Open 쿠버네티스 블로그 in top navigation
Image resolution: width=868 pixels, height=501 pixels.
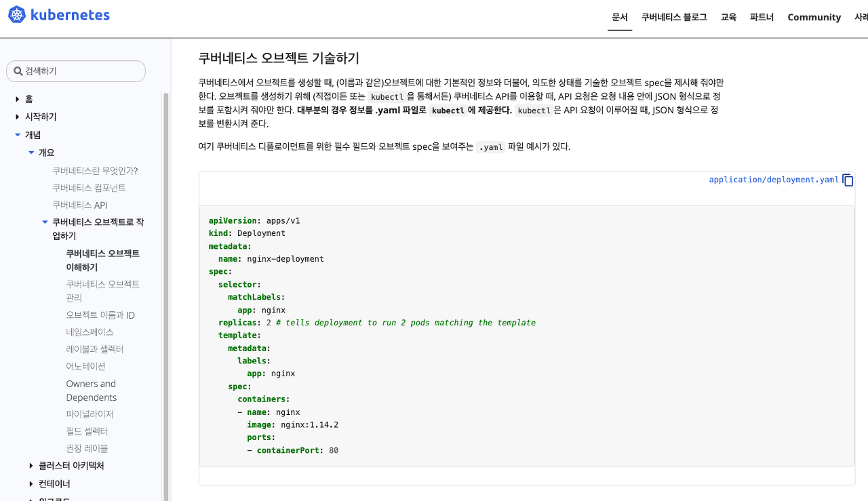(674, 17)
